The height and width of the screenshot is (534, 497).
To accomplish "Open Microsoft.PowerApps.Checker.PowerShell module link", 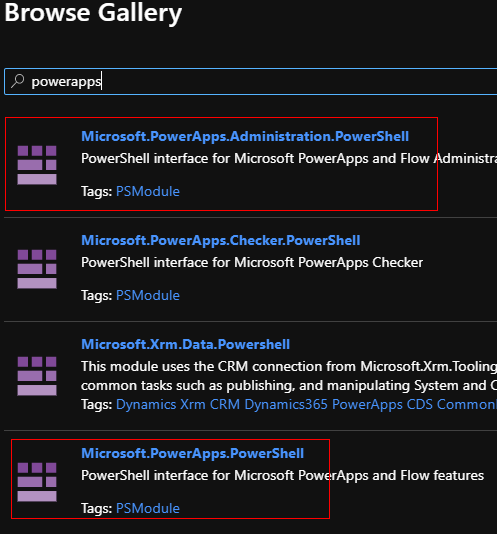I will [x=221, y=240].
